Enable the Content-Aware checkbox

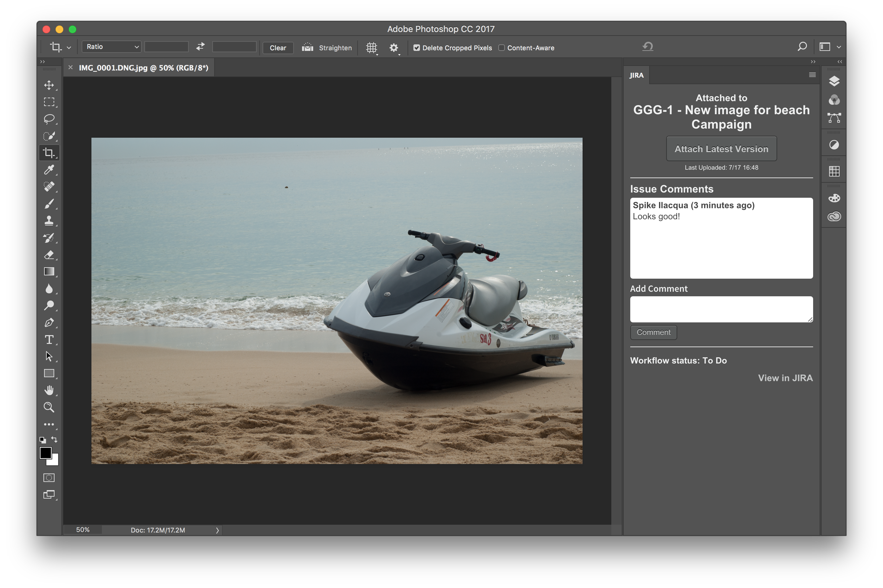point(501,48)
